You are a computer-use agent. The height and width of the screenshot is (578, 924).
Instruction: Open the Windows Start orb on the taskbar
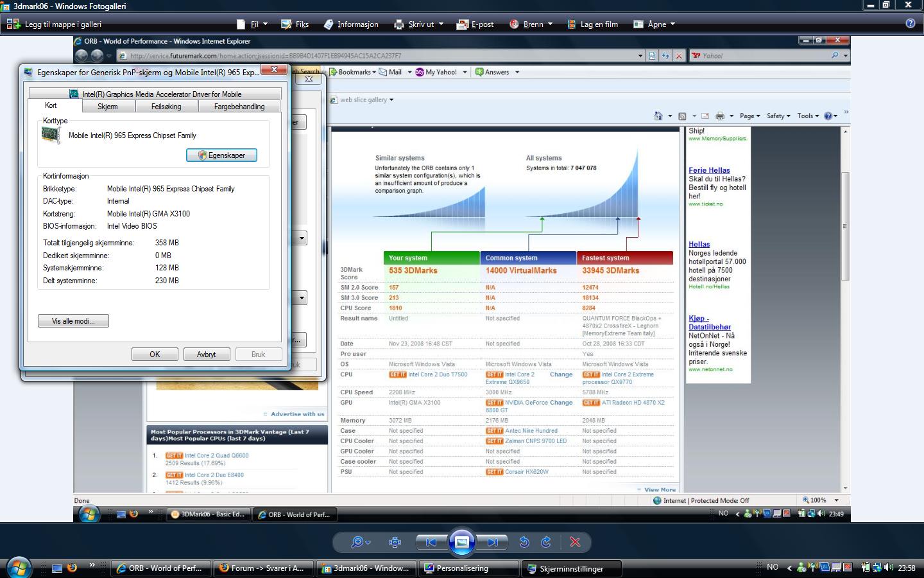(17, 568)
